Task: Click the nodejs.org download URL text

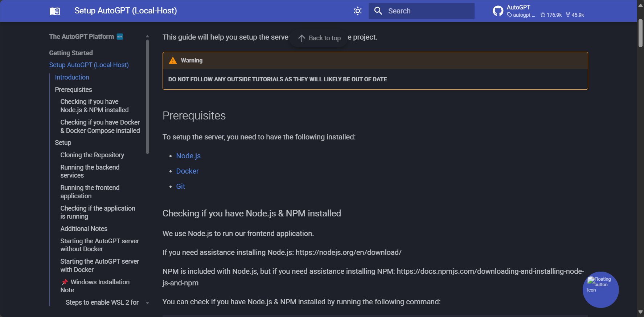Action: pos(348,252)
